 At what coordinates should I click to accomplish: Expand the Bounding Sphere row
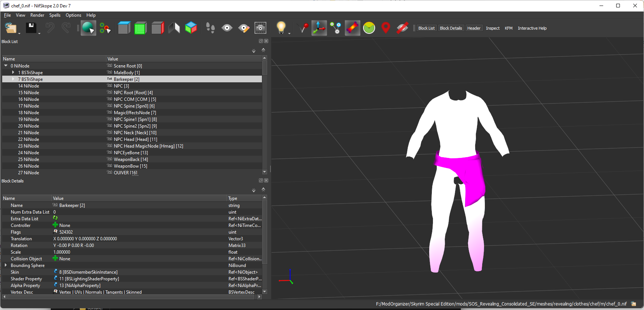pyautogui.click(x=6, y=265)
